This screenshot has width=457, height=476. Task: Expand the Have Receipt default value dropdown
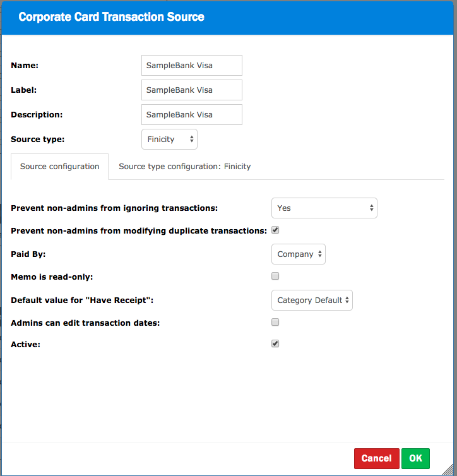click(x=312, y=300)
